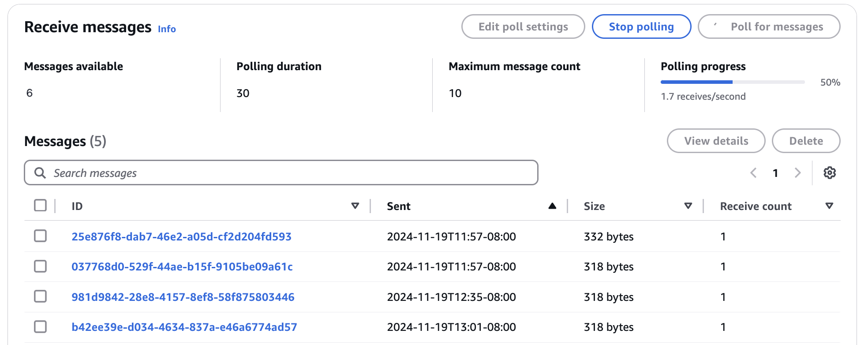868x345 pixels.
Task: Click sent time 2024-11-19T12:35-08:00
Action: [x=451, y=297]
